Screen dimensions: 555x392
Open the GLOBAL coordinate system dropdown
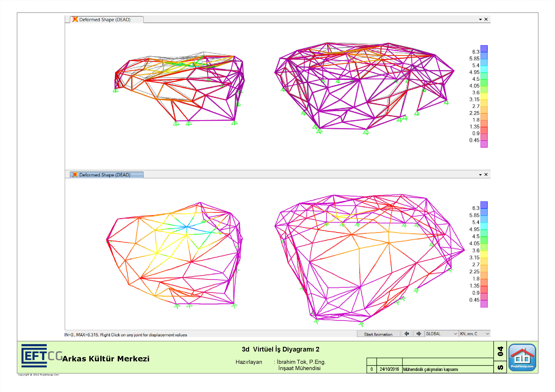441,334
